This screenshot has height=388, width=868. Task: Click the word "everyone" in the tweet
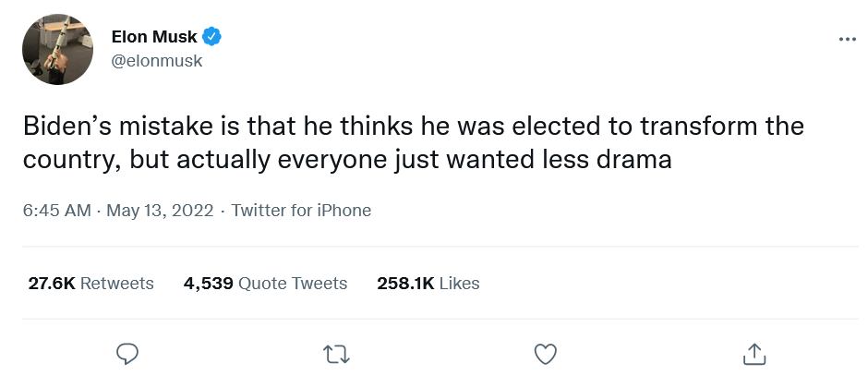tap(332, 159)
